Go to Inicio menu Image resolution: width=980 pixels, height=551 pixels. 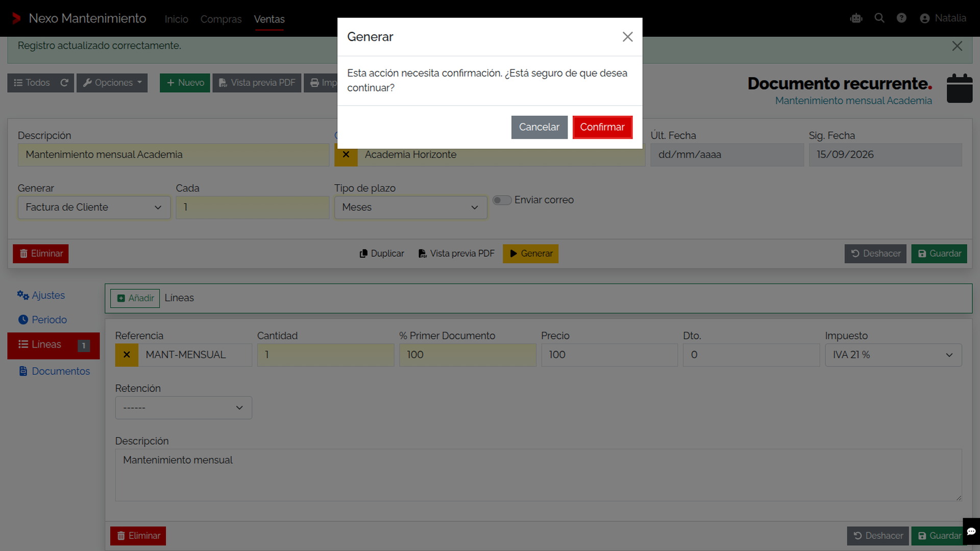tap(176, 19)
